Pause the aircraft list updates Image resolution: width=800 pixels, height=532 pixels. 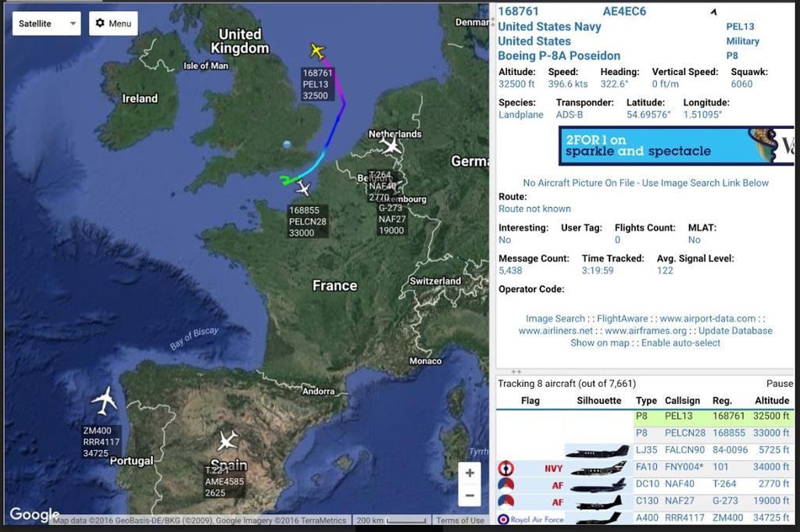pos(779,384)
